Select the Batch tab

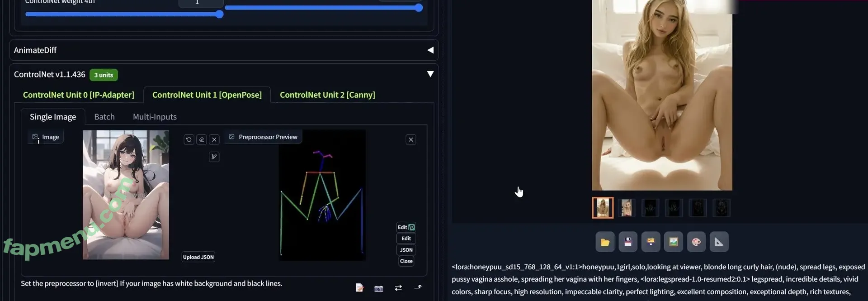coord(104,117)
